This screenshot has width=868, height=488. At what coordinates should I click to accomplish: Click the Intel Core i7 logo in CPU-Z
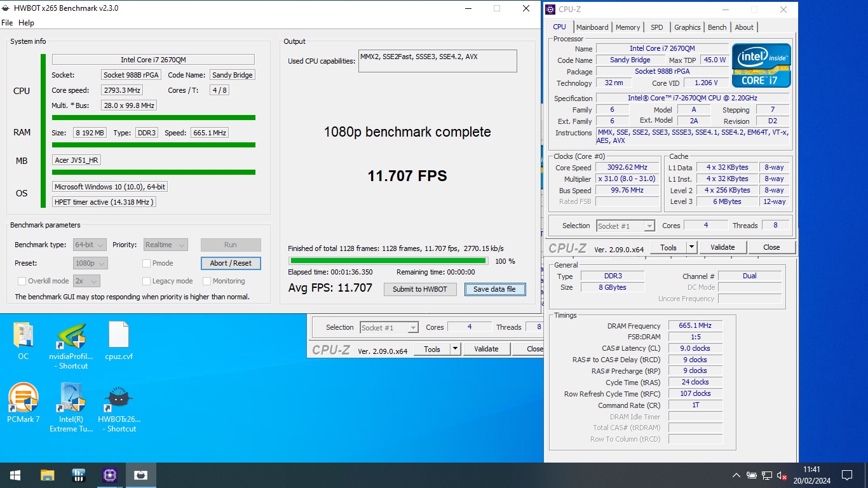coord(761,65)
